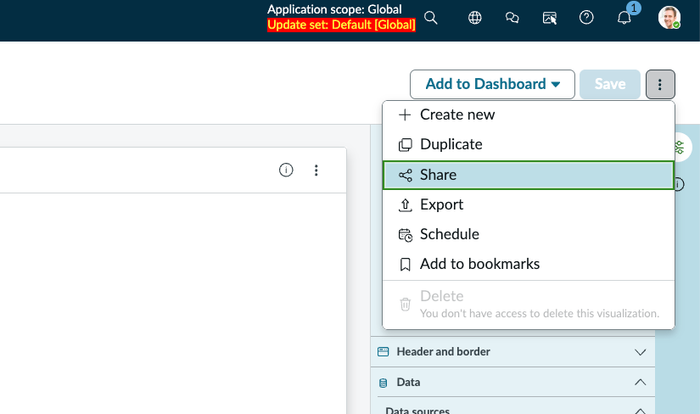The image size is (700, 414).
Task: Open the visualization card three-dot menu
Action: (x=316, y=171)
